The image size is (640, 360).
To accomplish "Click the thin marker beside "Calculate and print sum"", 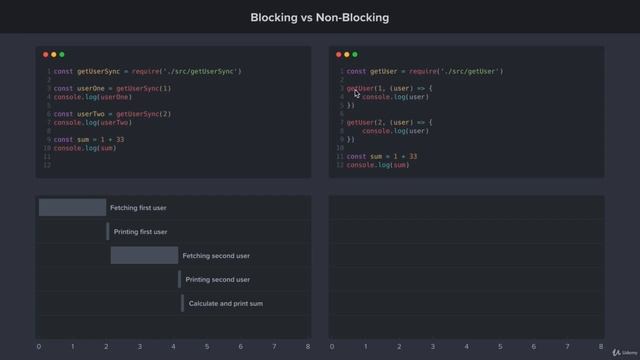I will pos(182,303).
